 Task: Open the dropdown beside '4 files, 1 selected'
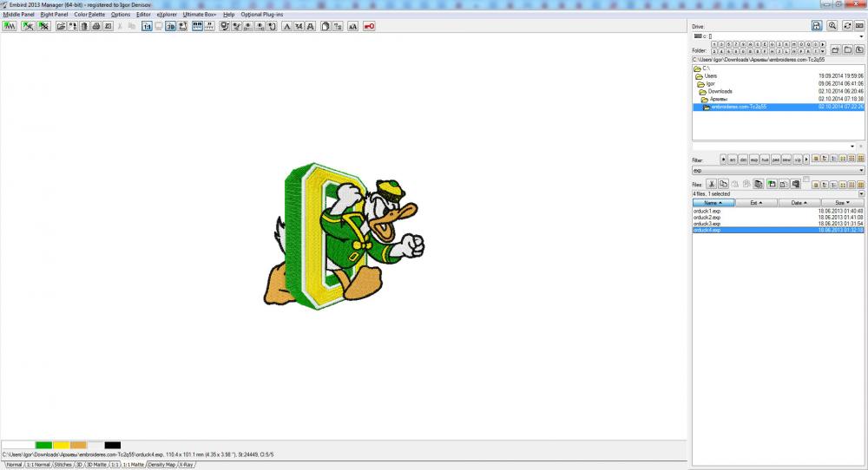(x=861, y=194)
